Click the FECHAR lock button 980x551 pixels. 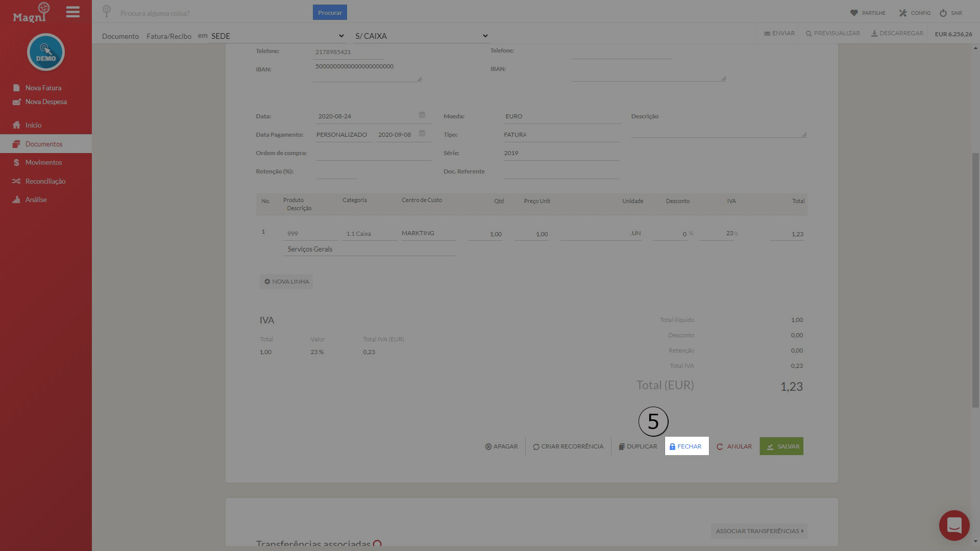687,446
